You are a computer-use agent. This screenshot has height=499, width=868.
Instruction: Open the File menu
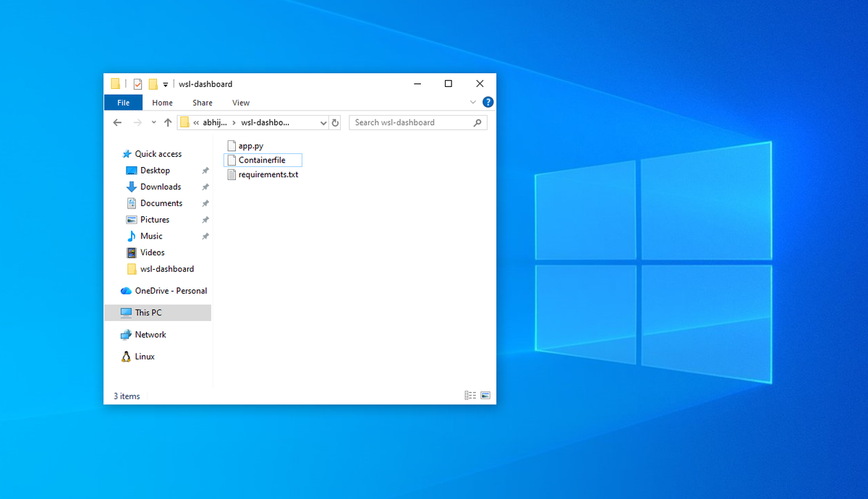point(124,103)
